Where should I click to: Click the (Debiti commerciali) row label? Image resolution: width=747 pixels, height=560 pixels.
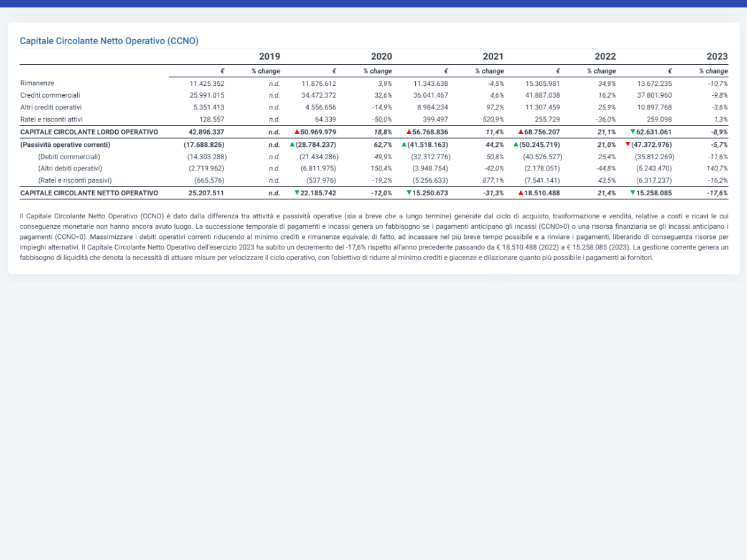click(x=69, y=157)
